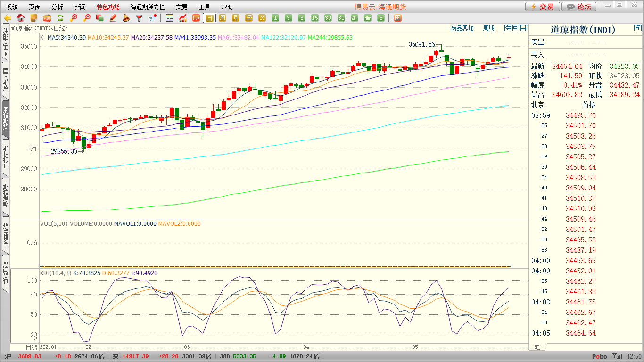
Task: Select the quarterly 季 period button
Action: [249, 18]
